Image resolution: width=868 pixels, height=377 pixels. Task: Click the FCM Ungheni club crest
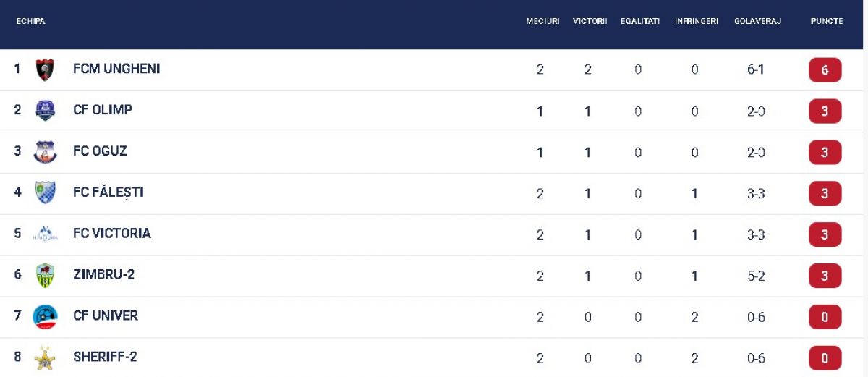pyautogui.click(x=45, y=70)
